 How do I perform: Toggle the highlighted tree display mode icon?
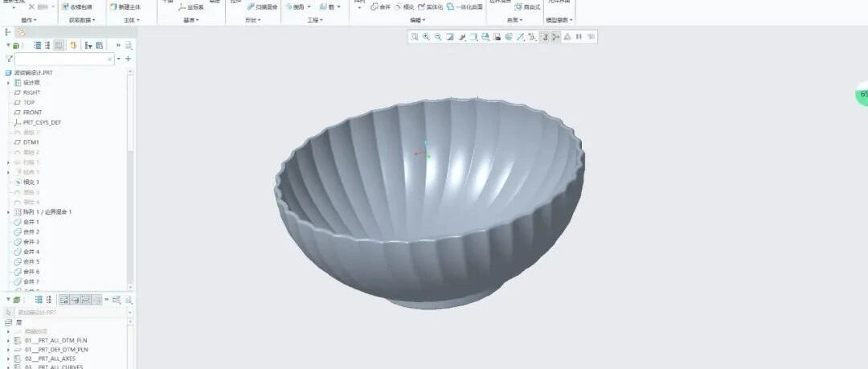pos(59,46)
